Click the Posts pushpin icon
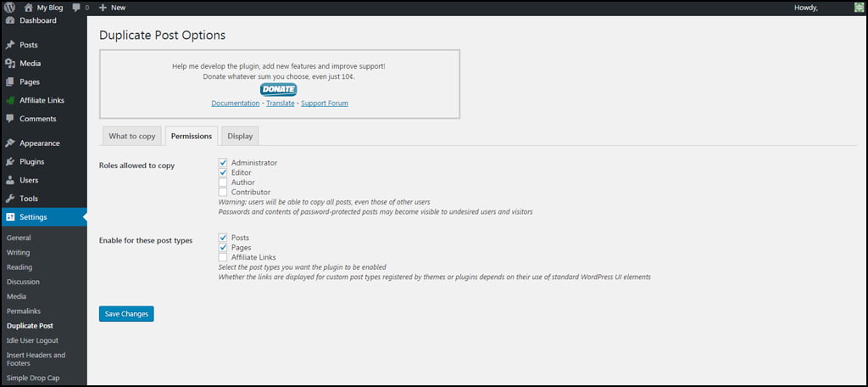The height and width of the screenshot is (387, 868). pyautogui.click(x=10, y=45)
